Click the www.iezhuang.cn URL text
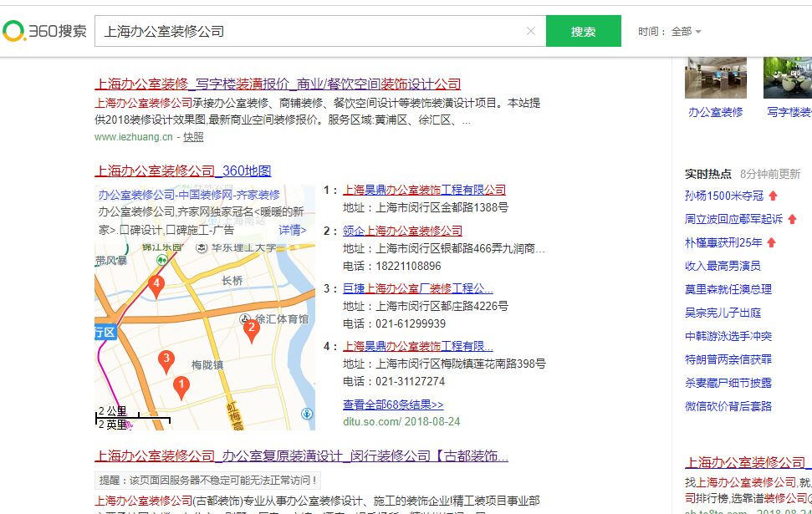This screenshot has width=812, height=514. [x=134, y=137]
